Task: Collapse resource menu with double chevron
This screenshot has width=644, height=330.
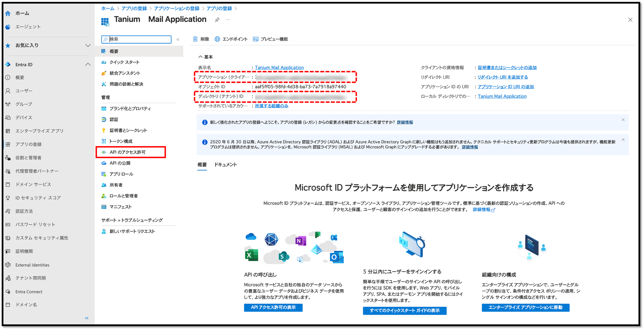Action: (178, 39)
